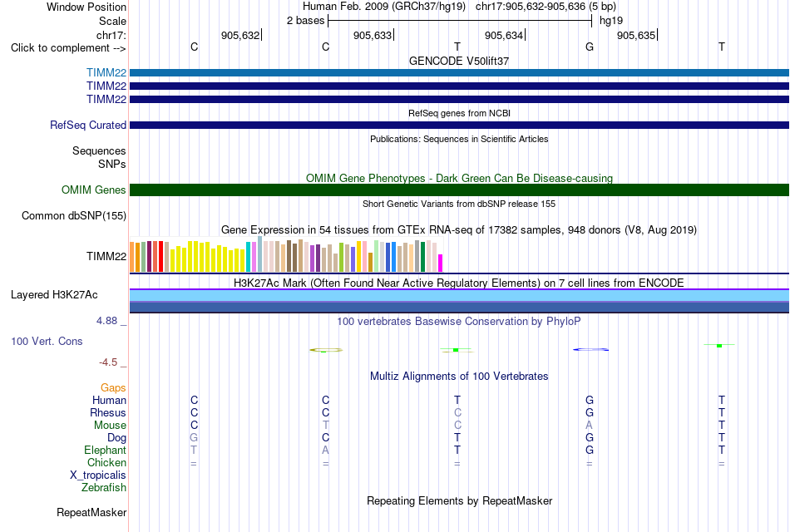Click the GTEx Gene Expression track title
The image size is (790, 532).
[x=459, y=230]
